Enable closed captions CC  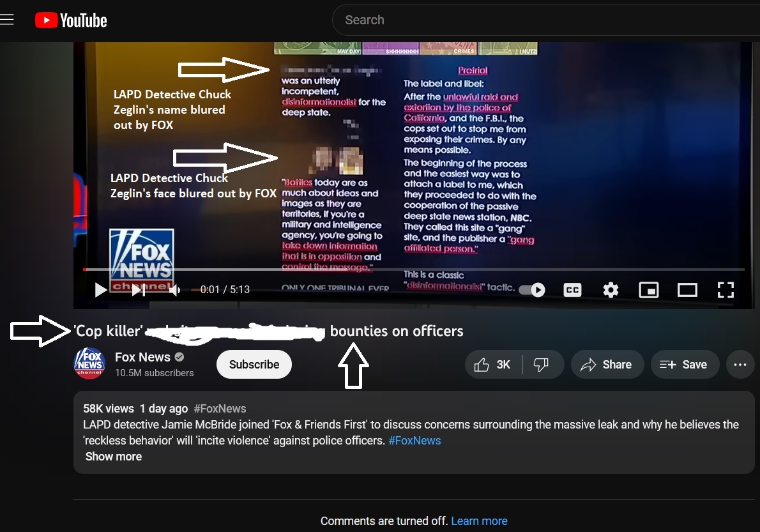(572, 290)
